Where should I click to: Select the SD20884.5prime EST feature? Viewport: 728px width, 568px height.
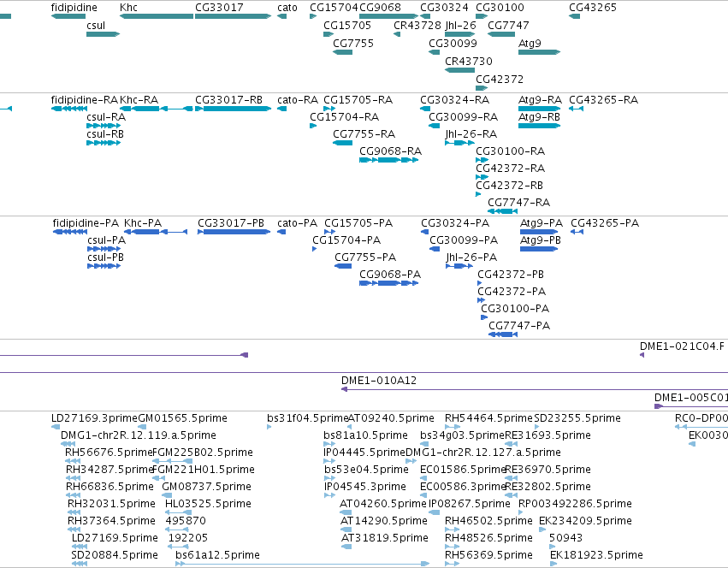pos(80,564)
